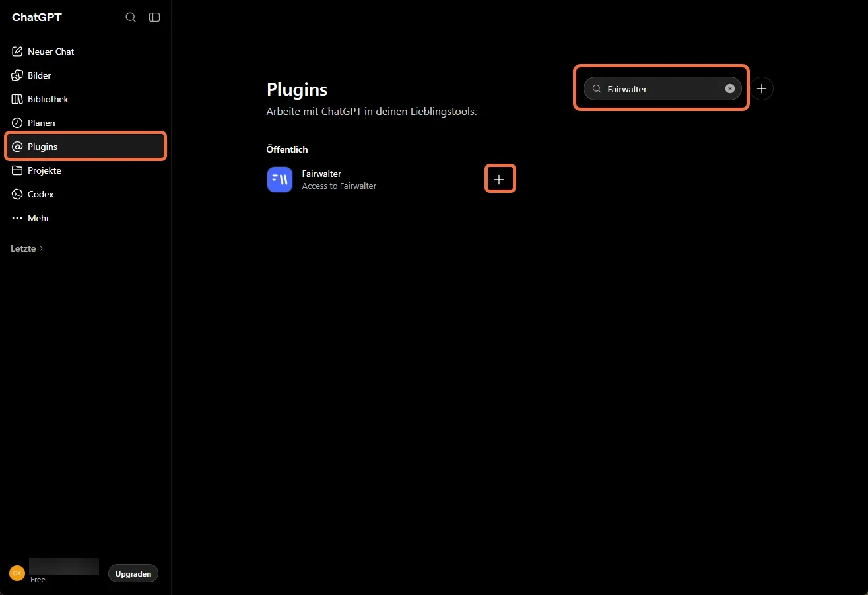Select Plugins in the sidebar
Image resolution: width=868 pixels, height=595 pixels.
click(x=86, y=147)
